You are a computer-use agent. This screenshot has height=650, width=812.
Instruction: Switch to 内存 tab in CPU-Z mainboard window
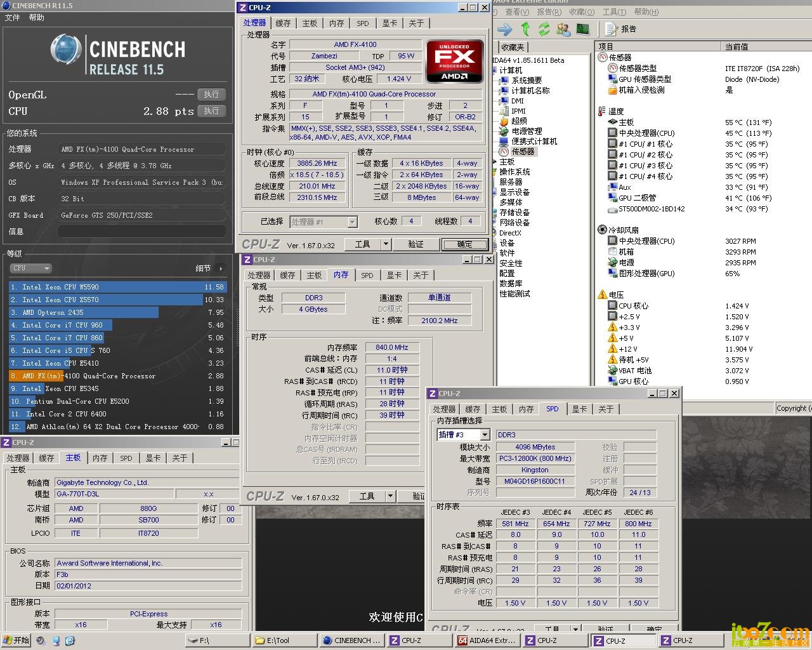click(x=100, y=458)
